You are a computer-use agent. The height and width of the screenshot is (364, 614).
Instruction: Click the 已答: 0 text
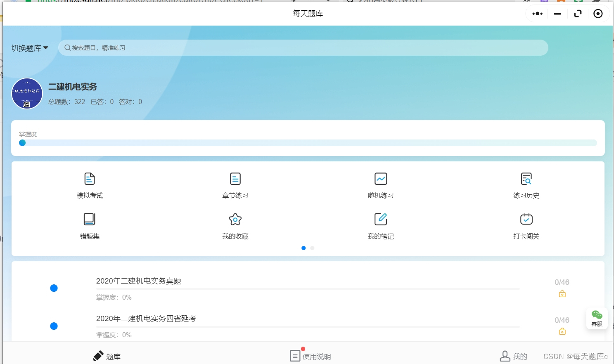click(x=102, y=102)
